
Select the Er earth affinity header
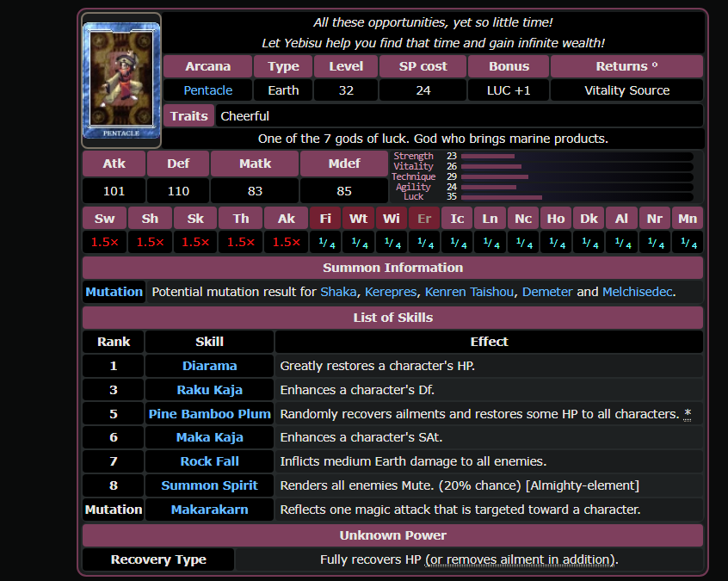click(424, 219)
